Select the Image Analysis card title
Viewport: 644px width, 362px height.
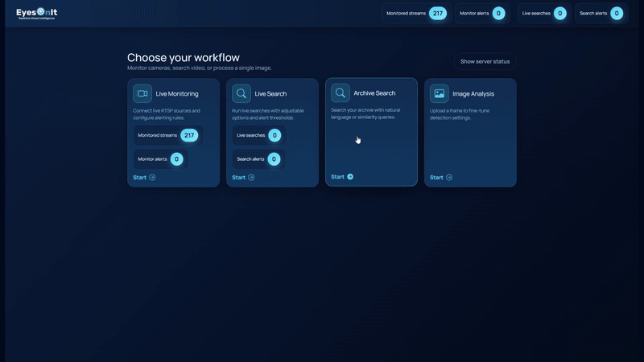(x=475, y=94)
